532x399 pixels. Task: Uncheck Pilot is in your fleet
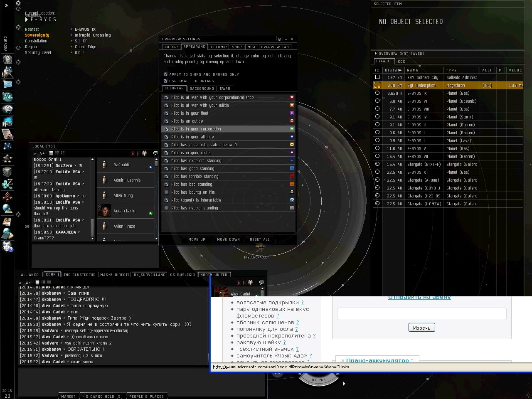[x=166, y=113]
